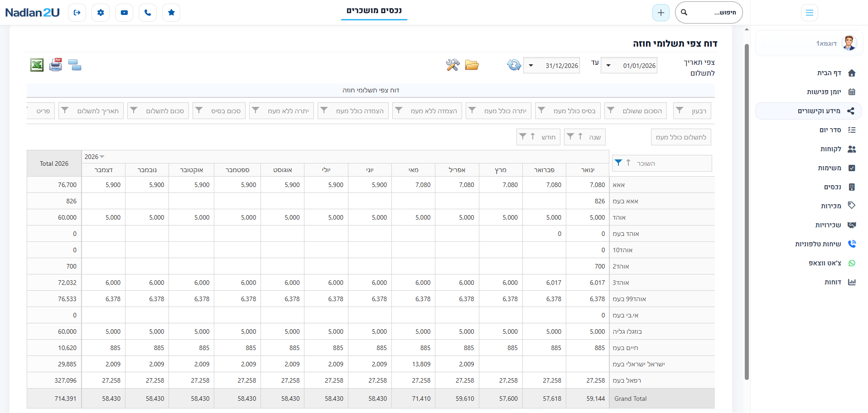This screenshot has width=868, height=413.
Task: Click the ינואר month column header
Action: (588, 170)
